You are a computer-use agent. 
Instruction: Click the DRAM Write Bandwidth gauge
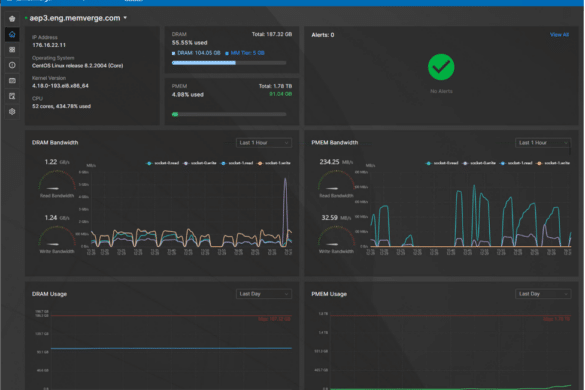coord(57,237)
